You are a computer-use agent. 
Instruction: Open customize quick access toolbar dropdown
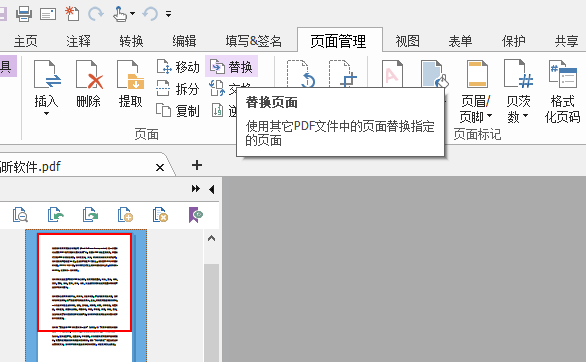[169, 14]
